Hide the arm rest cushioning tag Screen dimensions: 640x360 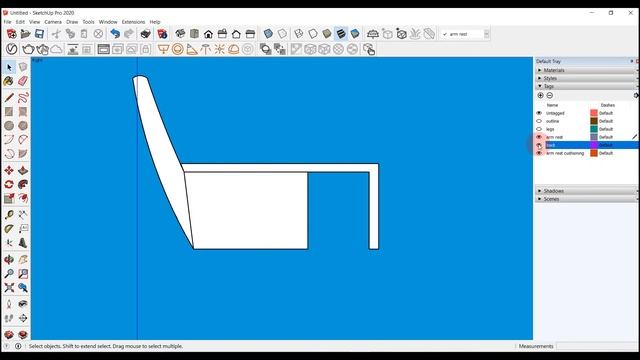pos(539,153)
